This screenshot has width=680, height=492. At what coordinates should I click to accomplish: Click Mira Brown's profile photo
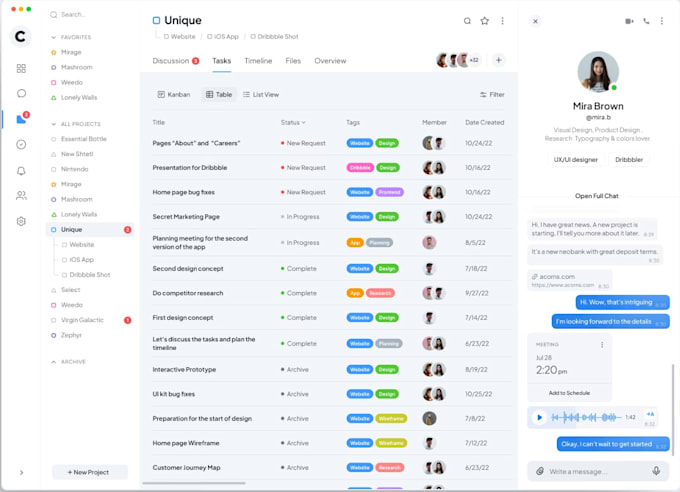[598, 72]
